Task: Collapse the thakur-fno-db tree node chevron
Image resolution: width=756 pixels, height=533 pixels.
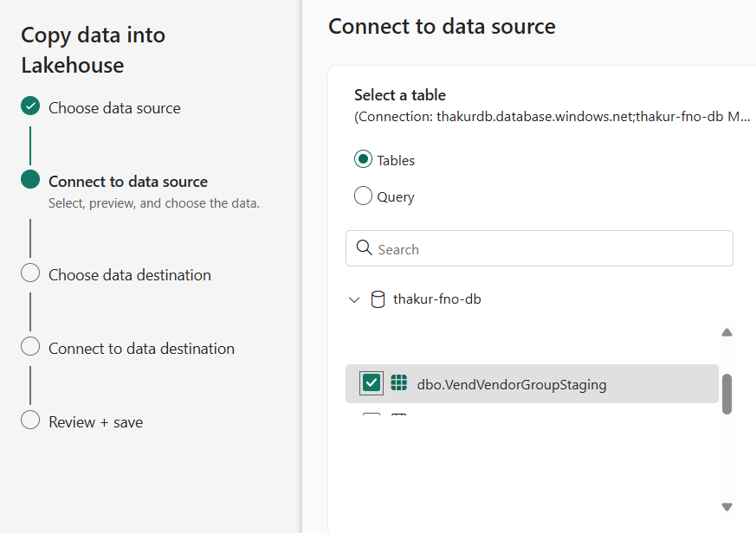Action: click(353, 300)
